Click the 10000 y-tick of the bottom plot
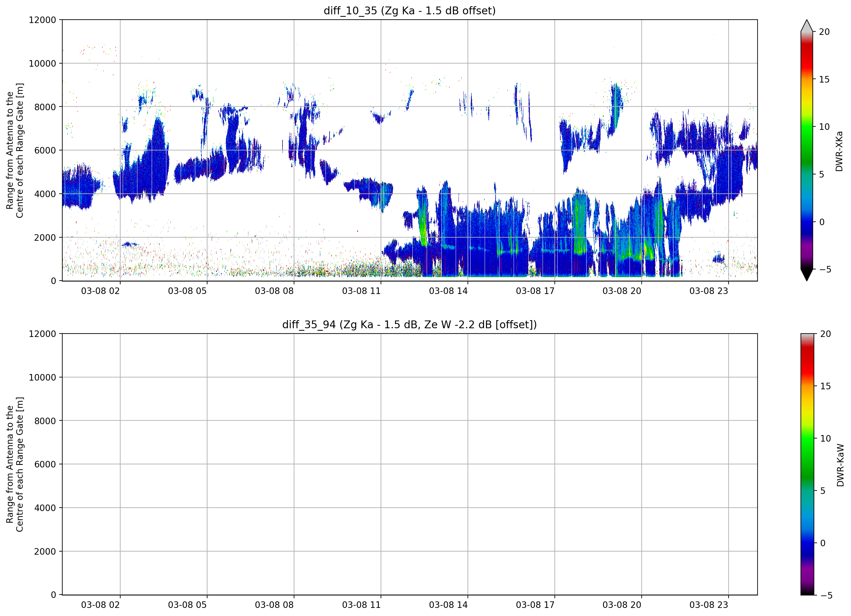Viewport: 851px width, 616px height. tap(42, 377)
